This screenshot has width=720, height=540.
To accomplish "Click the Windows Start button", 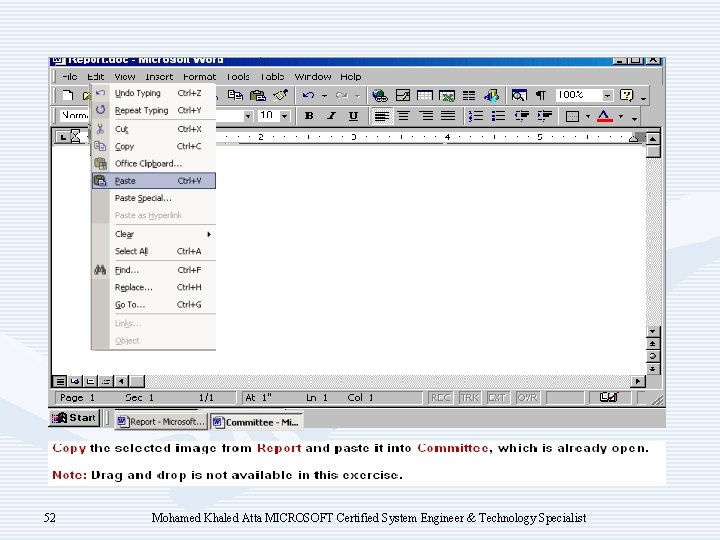I will (x=74, y=418).
